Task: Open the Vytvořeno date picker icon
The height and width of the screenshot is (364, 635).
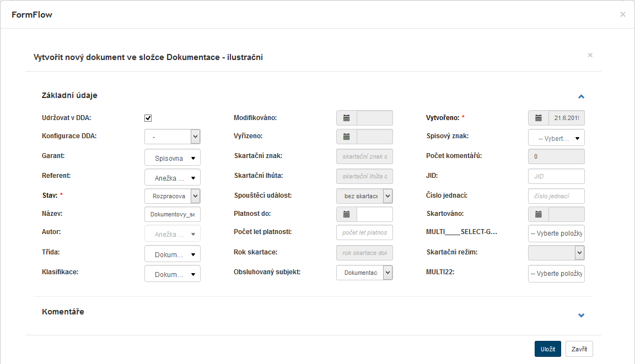Action: point(539,118)
